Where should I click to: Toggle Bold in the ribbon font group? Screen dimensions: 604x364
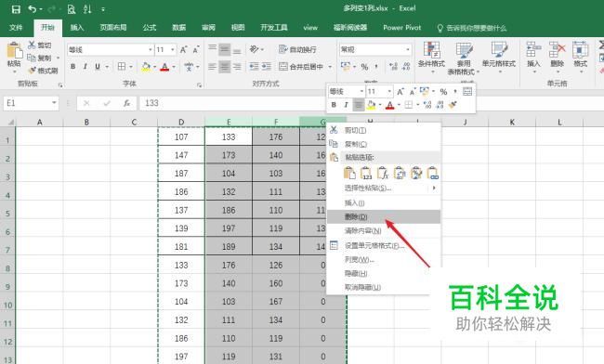point(72,67)
